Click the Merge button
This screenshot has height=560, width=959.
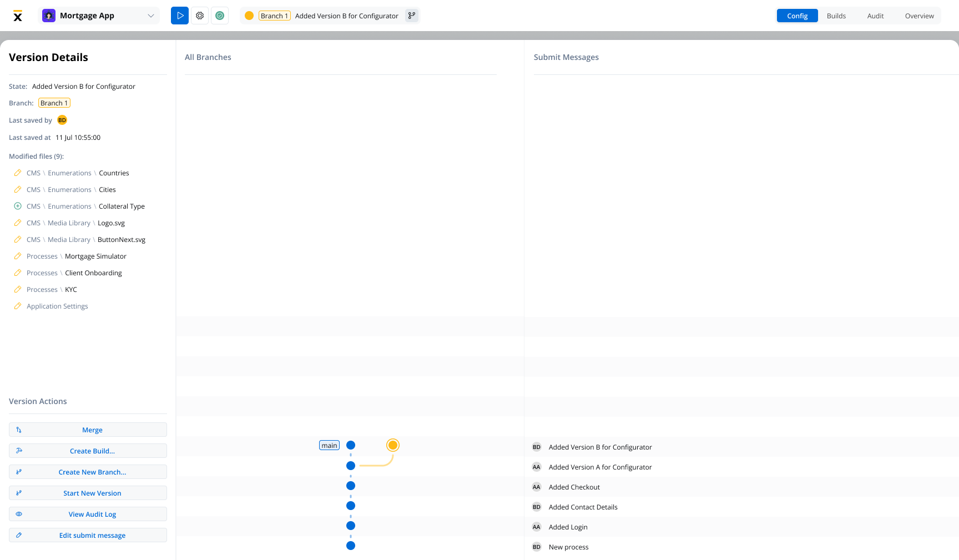pos(88,430)
